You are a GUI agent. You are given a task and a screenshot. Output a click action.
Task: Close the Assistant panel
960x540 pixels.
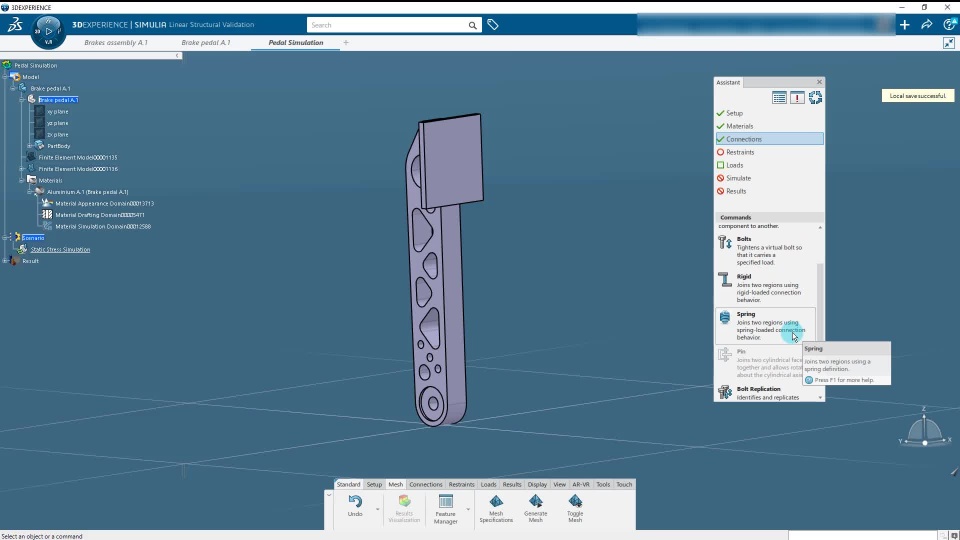click(x=819, y=82)
